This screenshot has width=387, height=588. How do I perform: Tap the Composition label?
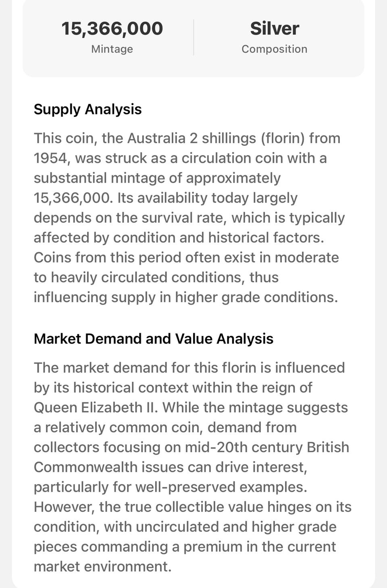tap(274, 49)
